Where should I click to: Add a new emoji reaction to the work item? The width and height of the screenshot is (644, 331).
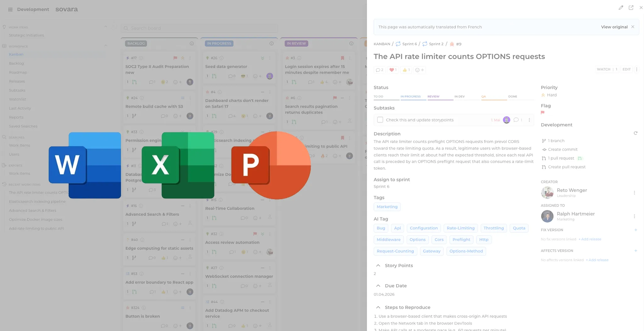coord(419,70)
